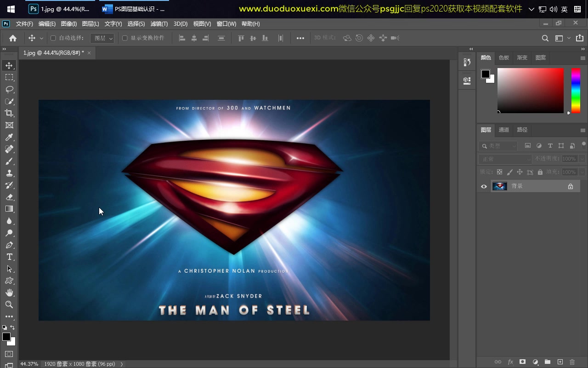
Task: Switch to the 色板 tab
Action: point(504,58)
